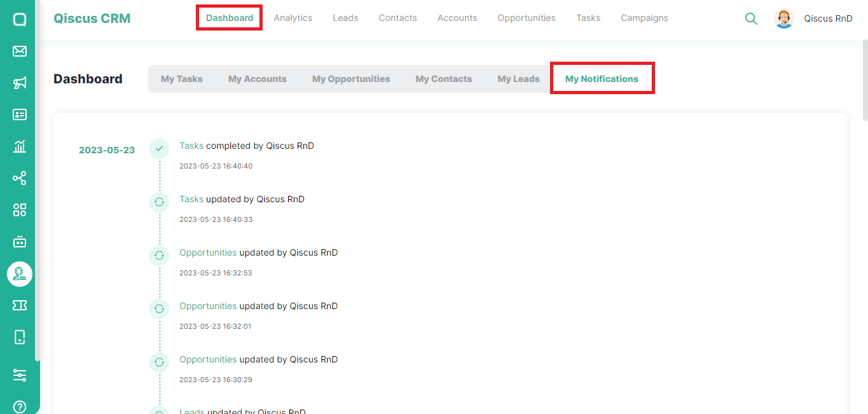This screenshot has height=414, width=868.
Task: Switch to the My Contacts tab
Action: click(444, 79)
